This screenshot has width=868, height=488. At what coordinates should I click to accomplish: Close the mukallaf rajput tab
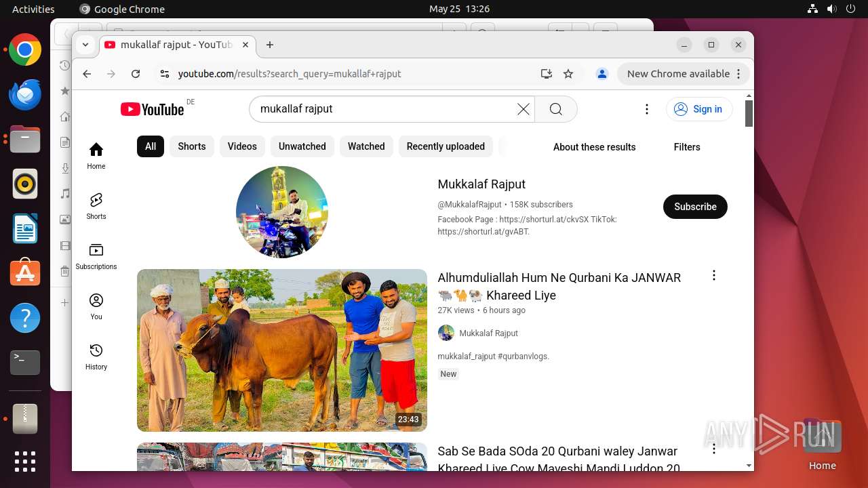click(x=245, y=45)
